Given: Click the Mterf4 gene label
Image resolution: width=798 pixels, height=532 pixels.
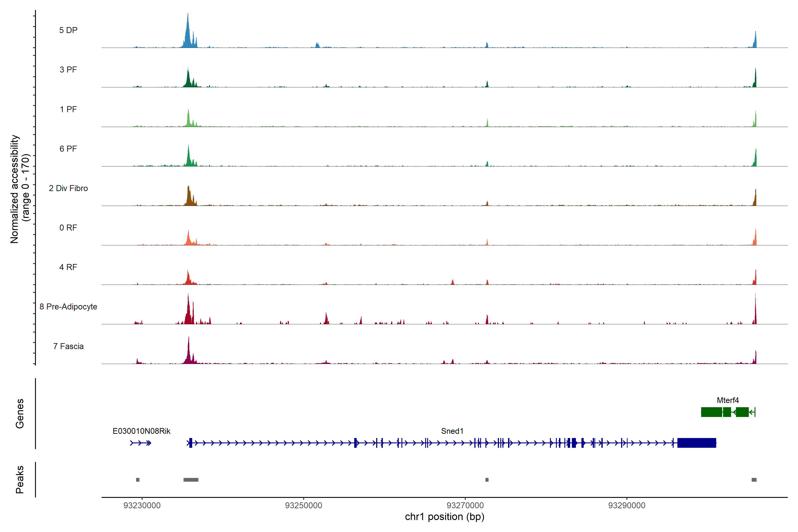Looking at the screenshot, I should [x=728, y=400].
